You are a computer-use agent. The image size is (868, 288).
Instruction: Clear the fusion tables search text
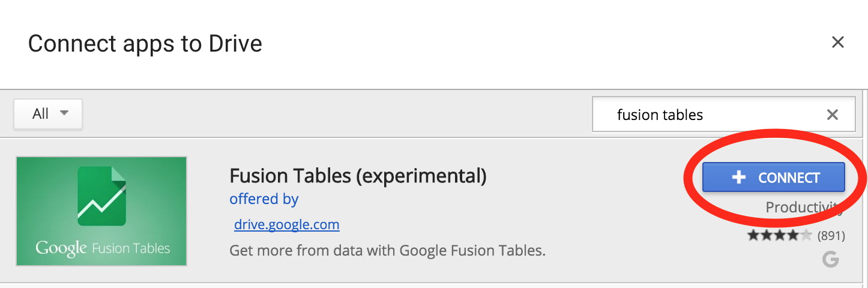click(x=832, y=115)
